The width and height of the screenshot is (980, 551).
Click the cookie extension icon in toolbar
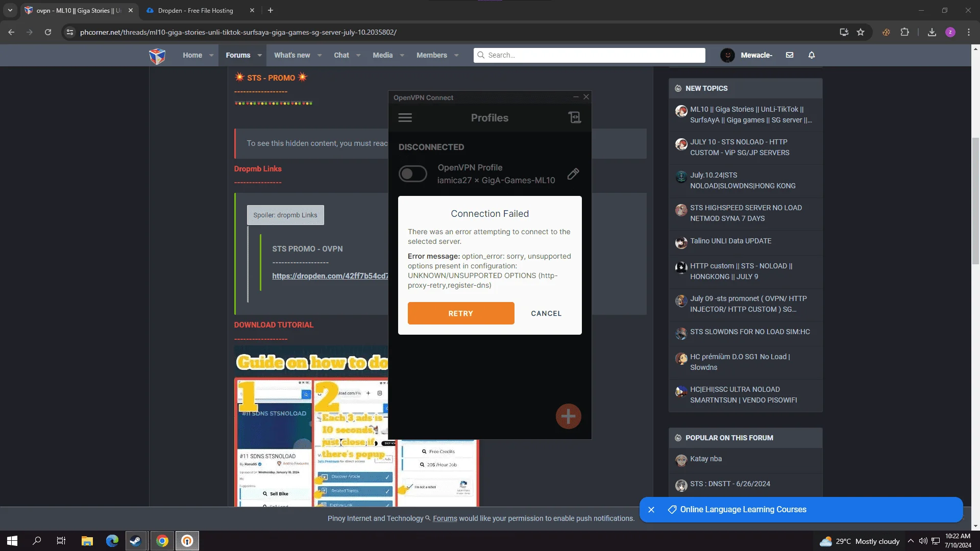pos(886,32)
